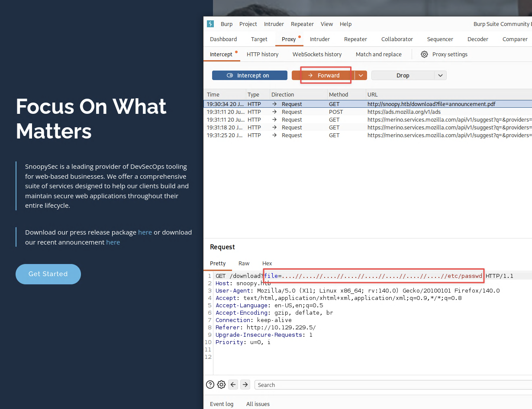Open the Project menu

coord(248,24)
